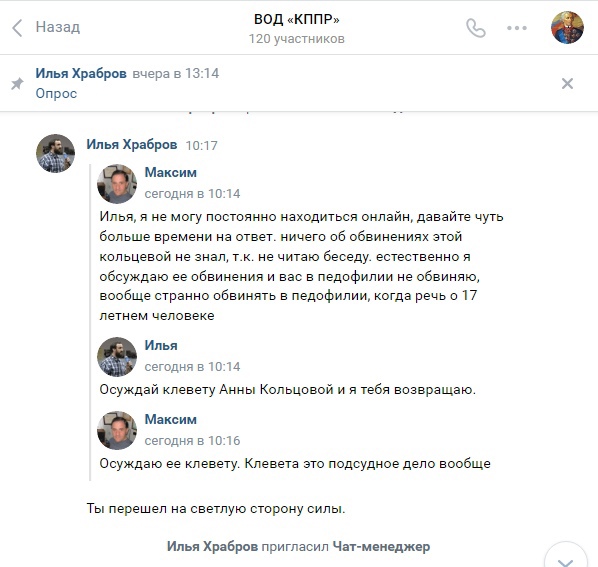The height and width of the screenshot is (567, 598).
Task: Open the chat avatar in the header
Action: (x=567, y=27)
